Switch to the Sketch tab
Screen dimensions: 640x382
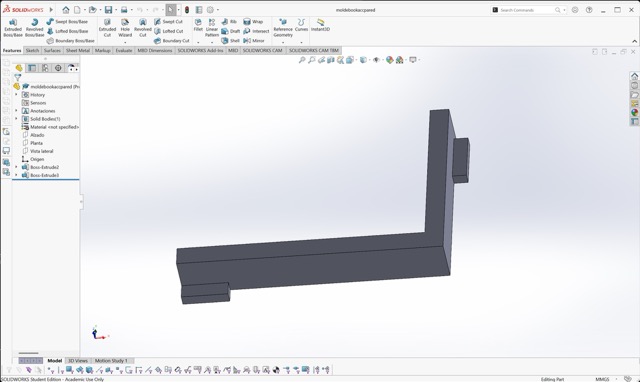[32, 51]
